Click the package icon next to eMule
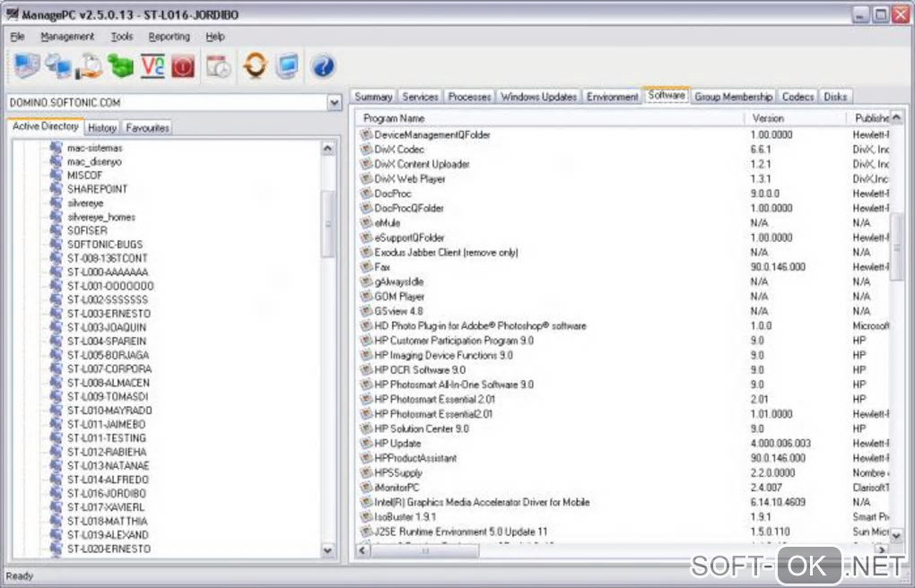The height and width of the screenshot is (588, 915). [366, 223]
